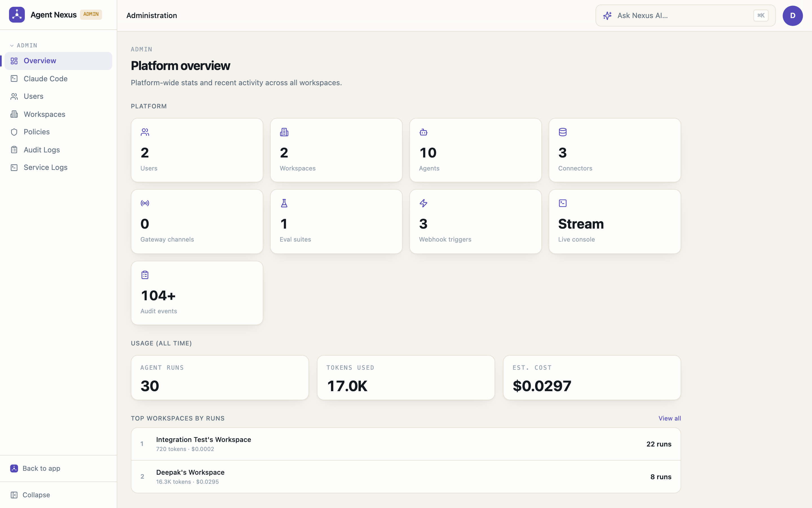Click the 17.0K tokens used value
The image size is (812, 508).
click(347, 386)
